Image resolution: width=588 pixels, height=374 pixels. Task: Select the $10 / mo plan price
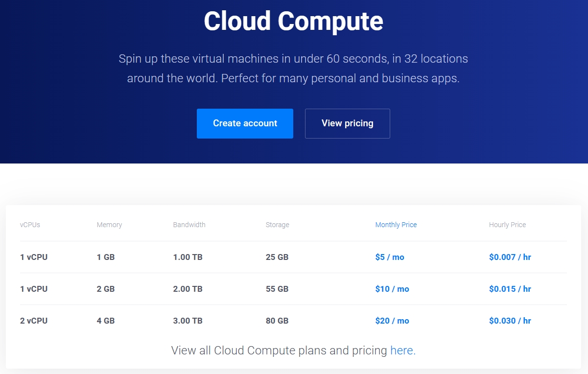(x=392, y=289)
